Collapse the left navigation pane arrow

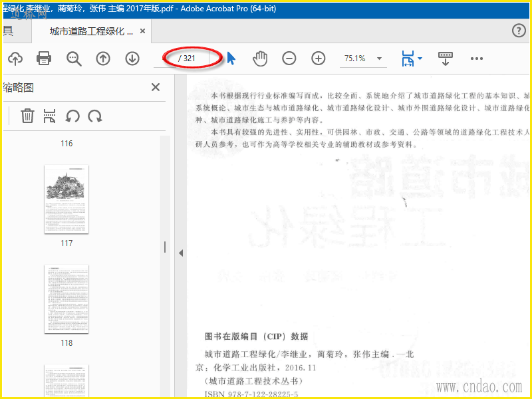pos(181,253)
